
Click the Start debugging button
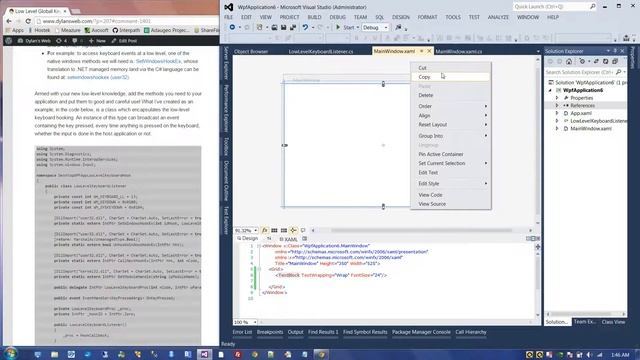tap(345, 27)
